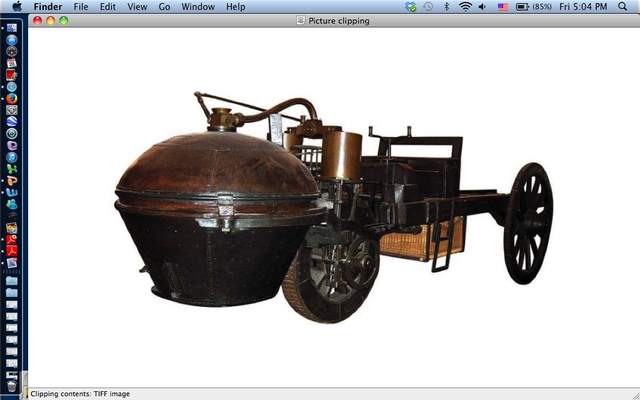Open the Time Machine menu bar icon
Image resolution: width=640 pixels, height=400 pixels.
428,7
